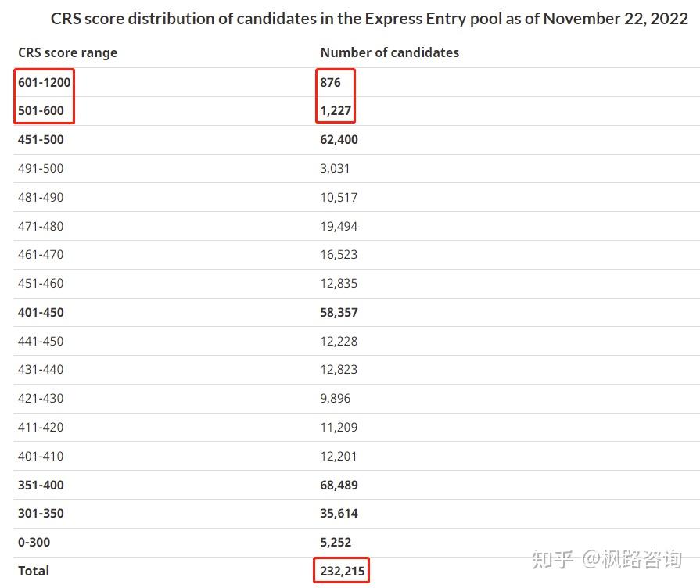Click the 876 candidates value
Image resolution: width=700 pixels, height=588 pixels.
coord(330,82)
